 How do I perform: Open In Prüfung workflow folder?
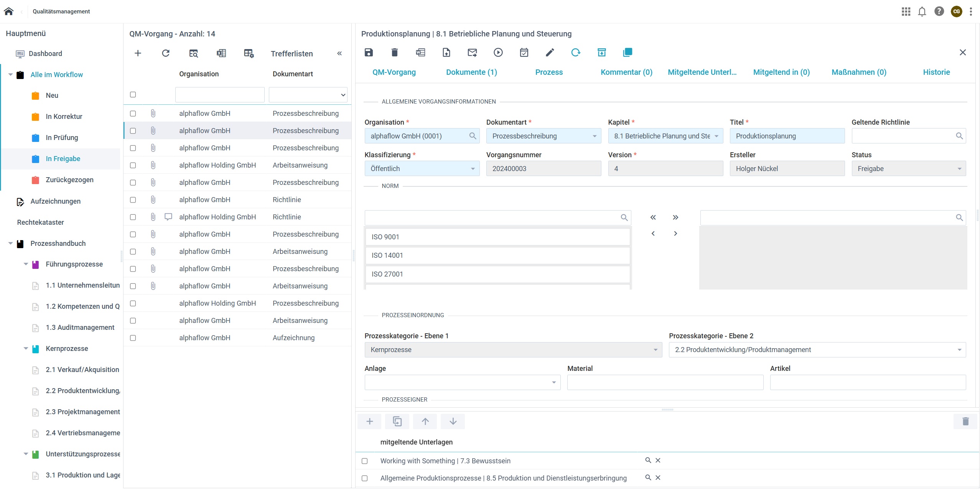tap(62, 138)
